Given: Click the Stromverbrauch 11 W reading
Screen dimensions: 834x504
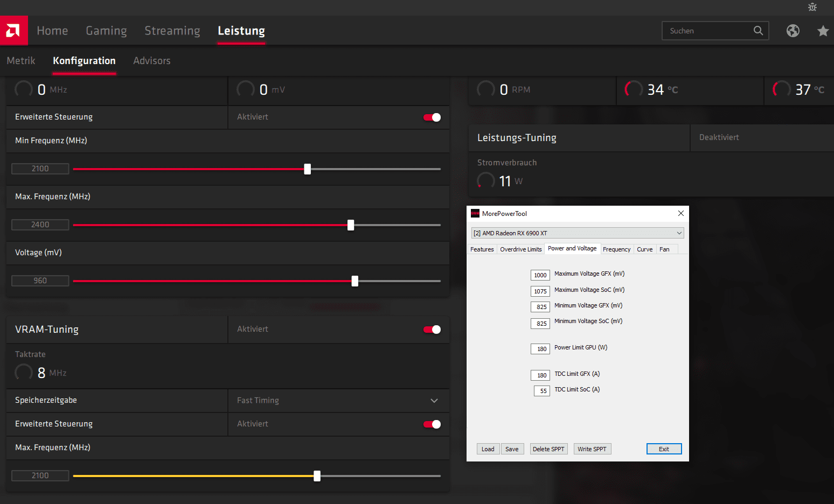Looking at the screenshot, I should coord(500,181).
